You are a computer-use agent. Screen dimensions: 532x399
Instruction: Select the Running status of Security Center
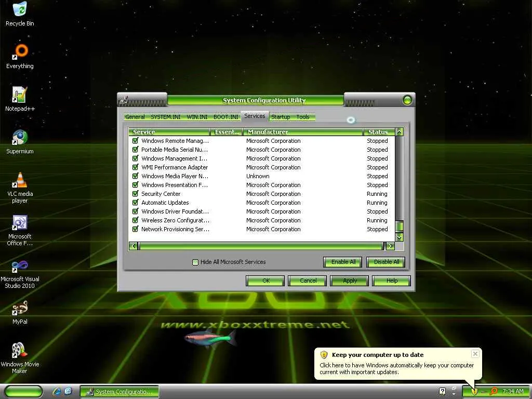tap(377, 194)
